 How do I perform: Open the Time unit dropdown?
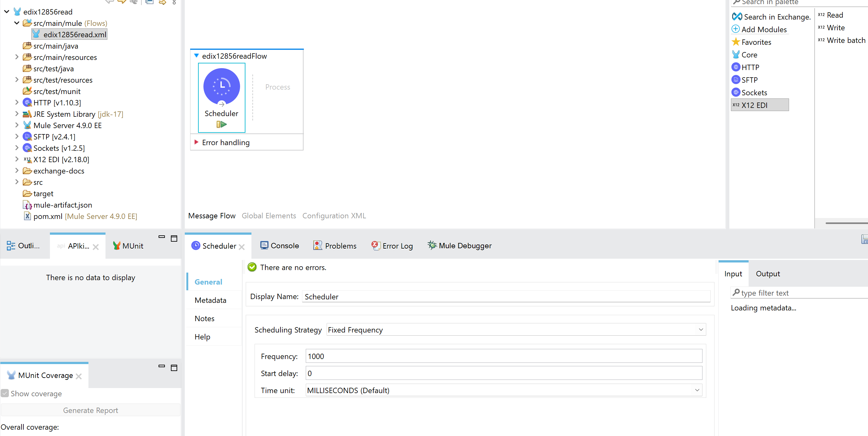click(x=697, y=390)
